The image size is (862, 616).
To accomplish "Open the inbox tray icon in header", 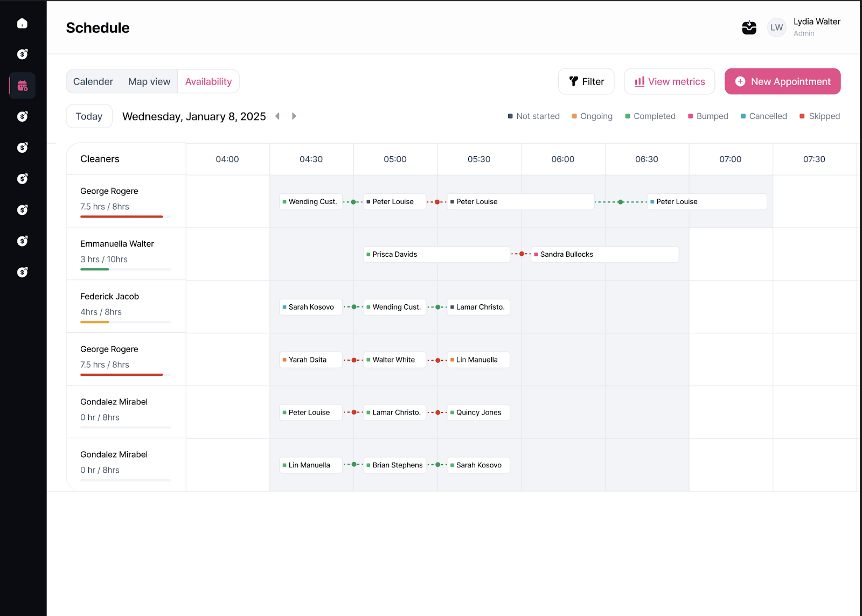I will 749,27.
